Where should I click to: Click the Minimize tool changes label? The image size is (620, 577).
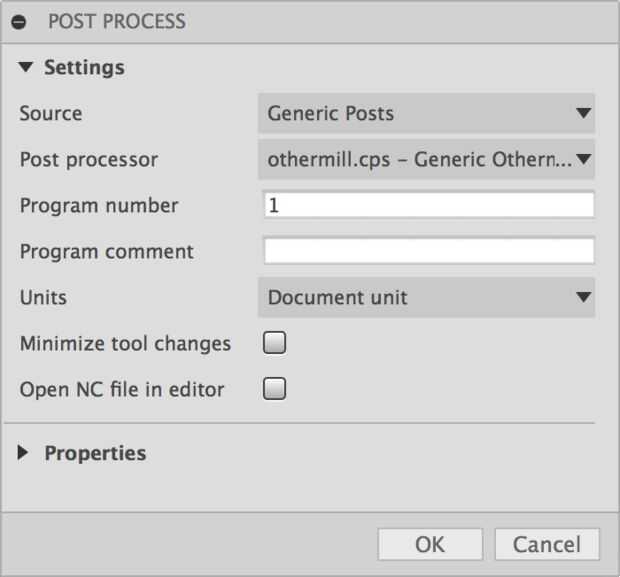(x=125, y=343)
